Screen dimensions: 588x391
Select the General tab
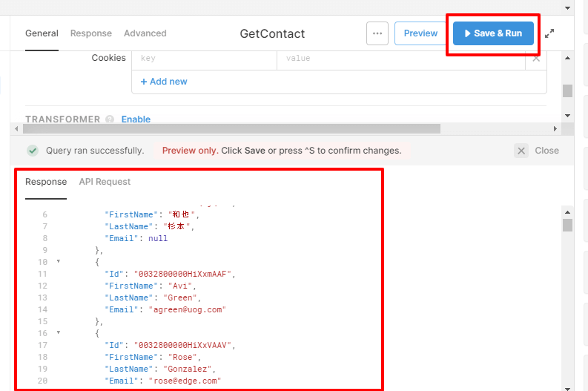[x=42, y=33]
